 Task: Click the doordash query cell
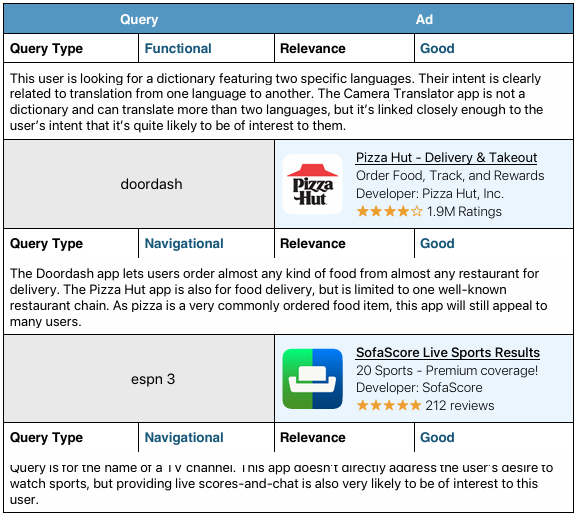click(x=139, y=184)
